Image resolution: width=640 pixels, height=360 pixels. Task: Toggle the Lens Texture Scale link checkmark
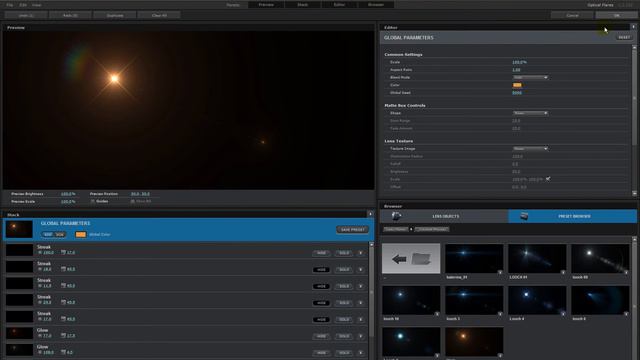tap(548, 179)
